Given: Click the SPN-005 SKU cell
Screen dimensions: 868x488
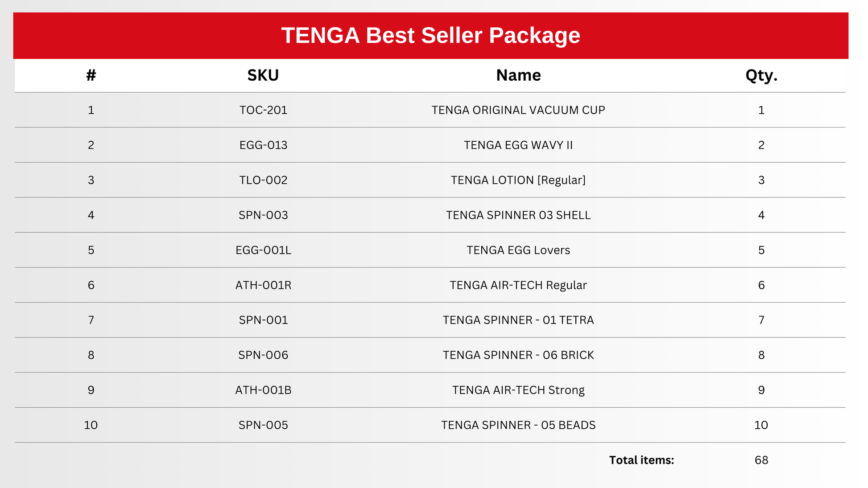Looking at the screenshot, I should click(x=263, y=425).
